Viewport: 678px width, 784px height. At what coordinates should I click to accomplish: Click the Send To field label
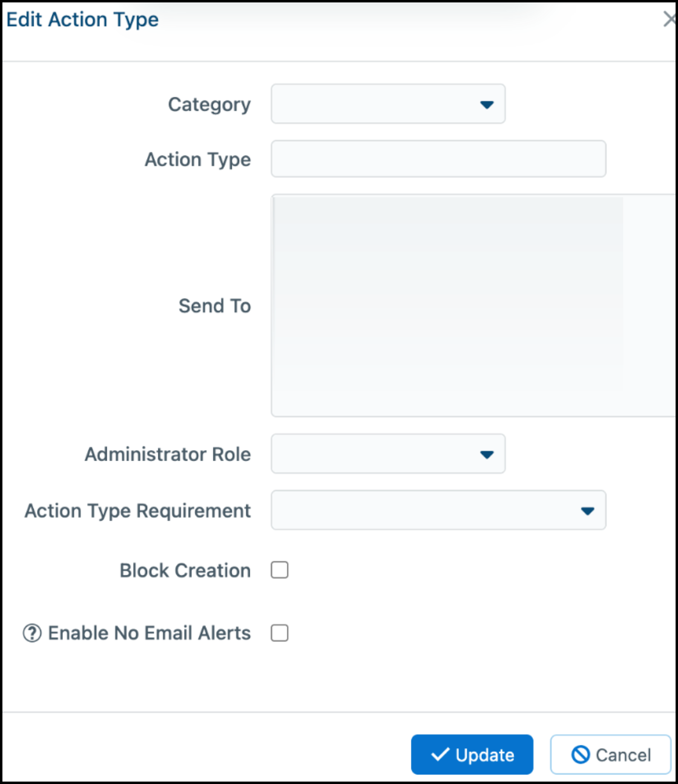pos(215,305)
